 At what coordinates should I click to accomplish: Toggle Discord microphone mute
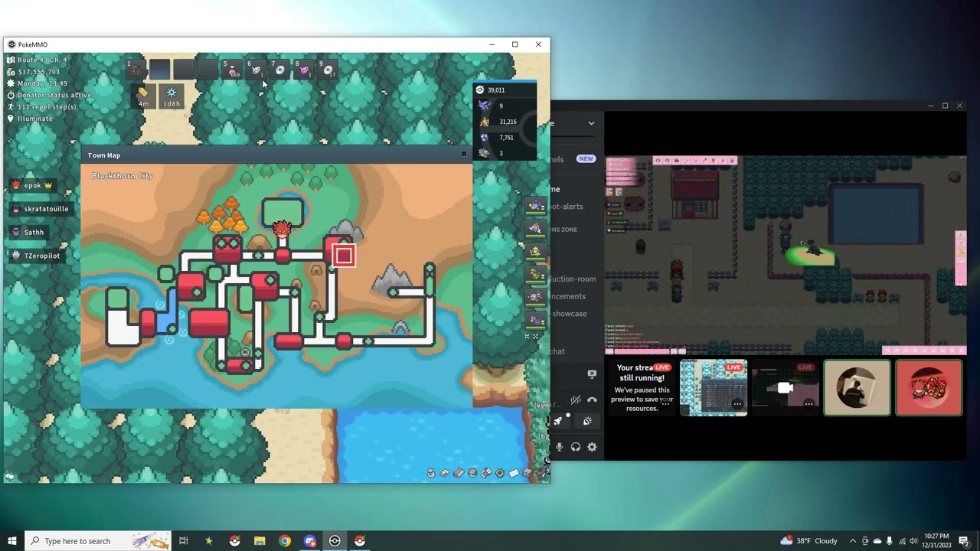(x=559, y=447)
